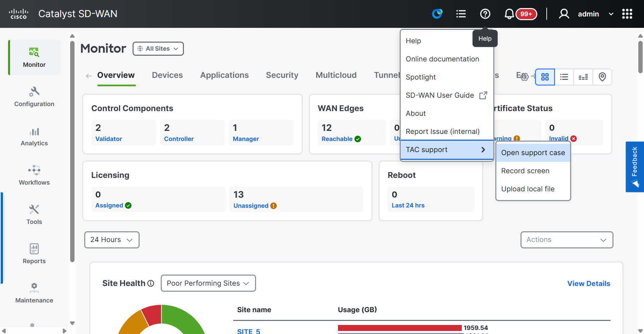Open the Cisco AI assistant icon
Viewport: 644px width, 334px height.
437,14
